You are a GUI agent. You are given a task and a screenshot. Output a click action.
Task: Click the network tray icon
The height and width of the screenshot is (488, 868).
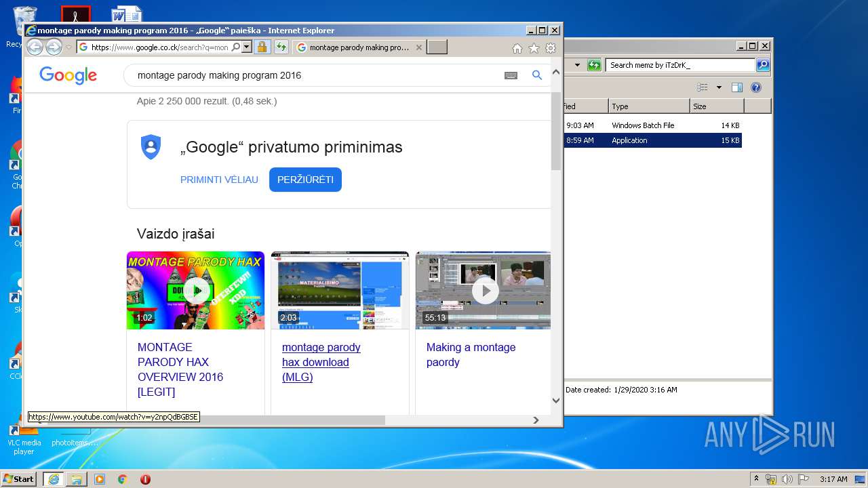click(x=771, y=479)
